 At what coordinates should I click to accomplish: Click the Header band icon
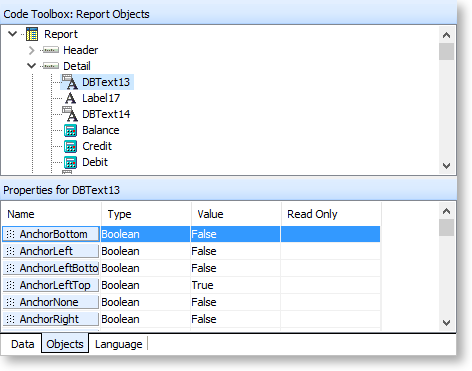click(x=51, y=50)
